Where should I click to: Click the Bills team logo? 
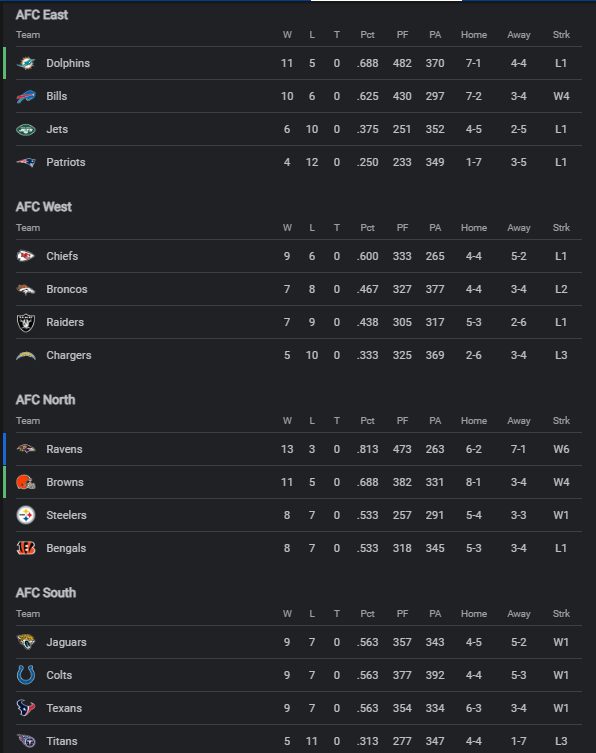point(26,97)
